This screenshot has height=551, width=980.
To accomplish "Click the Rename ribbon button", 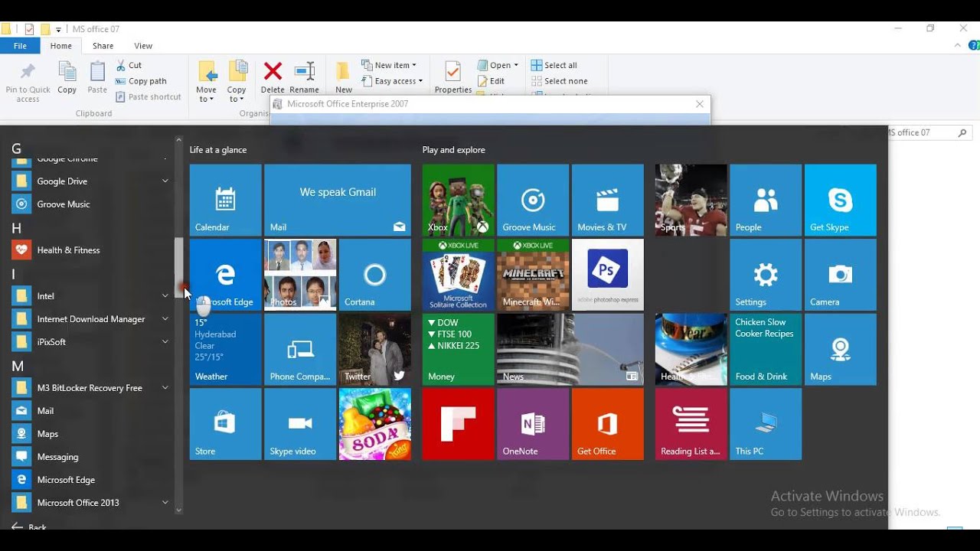I will point(305,77).
